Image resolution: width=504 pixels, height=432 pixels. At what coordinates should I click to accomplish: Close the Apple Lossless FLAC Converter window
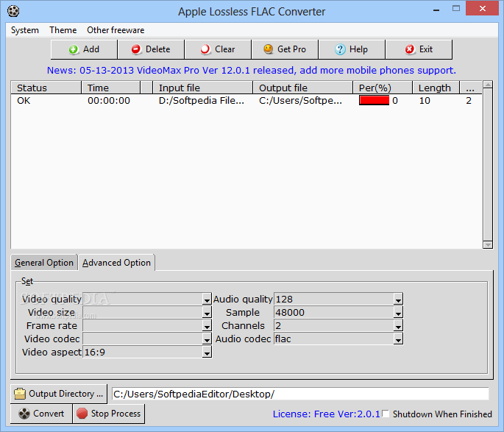[482, 9]
